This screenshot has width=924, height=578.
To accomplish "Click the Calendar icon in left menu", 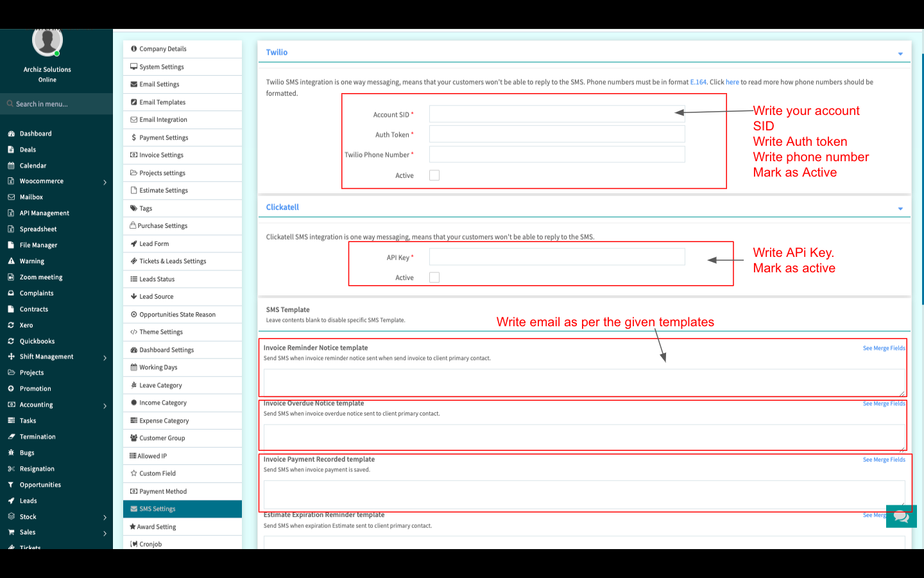I will [11, 166].
